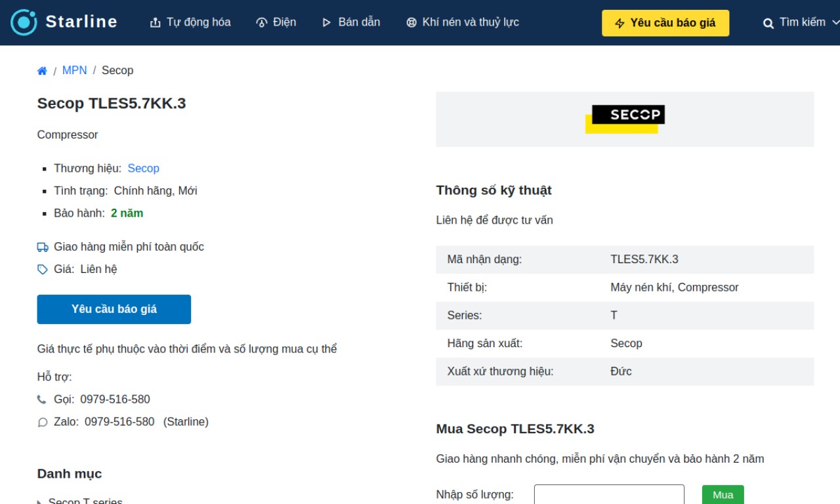Click the Đức origin value

621,371
